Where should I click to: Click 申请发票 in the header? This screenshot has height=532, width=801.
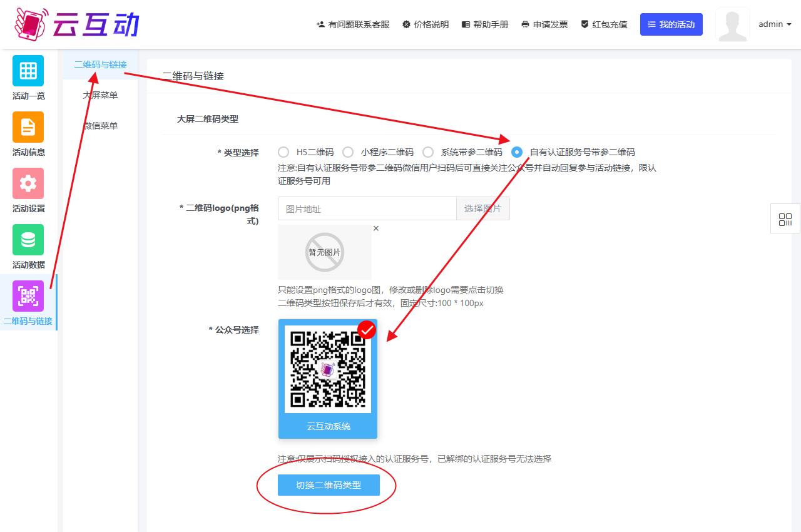pyautogui.click(x=544, y=24)
